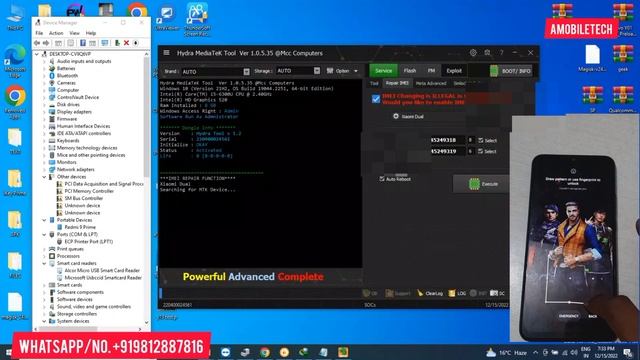Open Action menu in Device Manager
Screen dimensions: 640x360
(x=56, y=33)
